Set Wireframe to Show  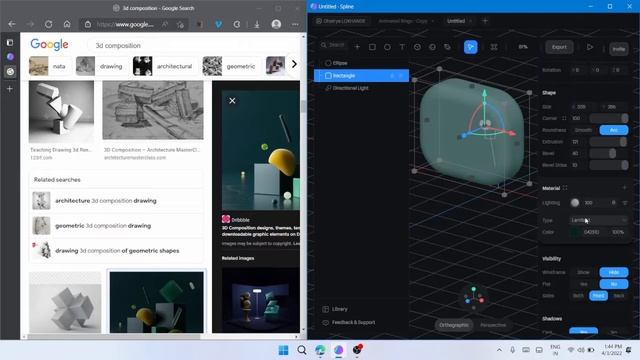click(x=583, y=272)
